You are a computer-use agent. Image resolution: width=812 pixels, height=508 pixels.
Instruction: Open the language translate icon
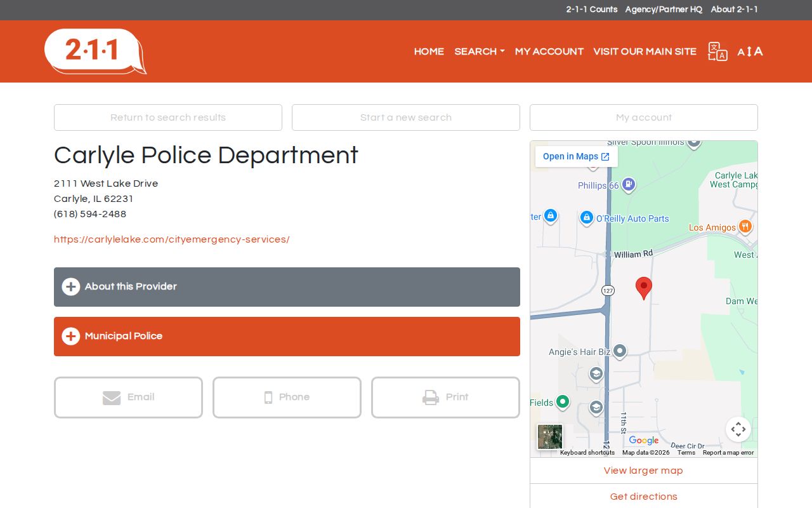[717, 51]
